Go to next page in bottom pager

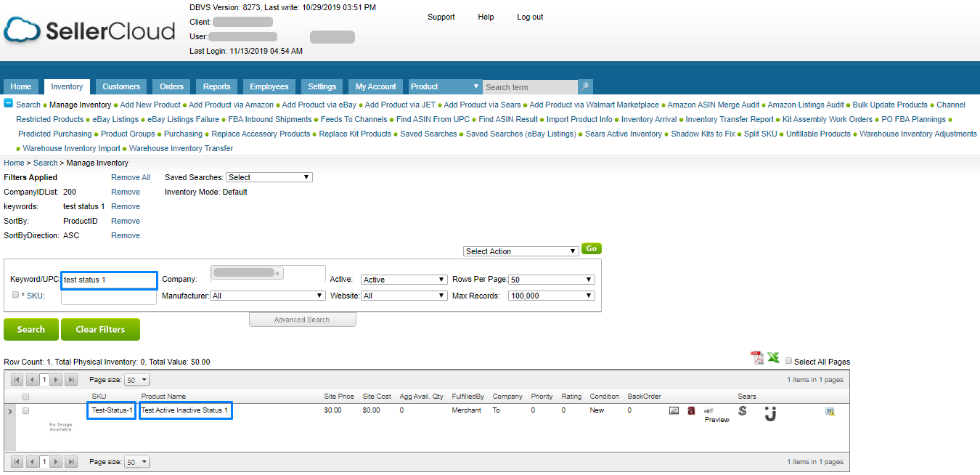click(57, 461)
